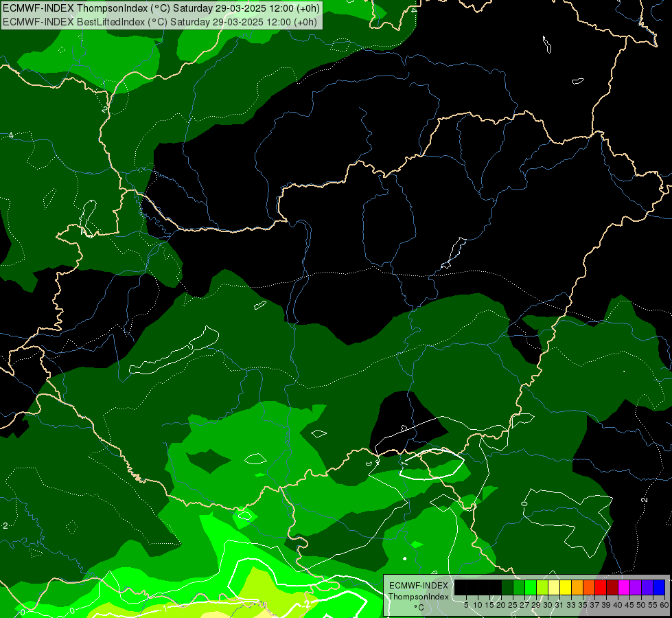The width and height of the screenshot is (672, 618).
Task: Click the orange-red 35–37 legend swatch
Action: tap(589, 587)
